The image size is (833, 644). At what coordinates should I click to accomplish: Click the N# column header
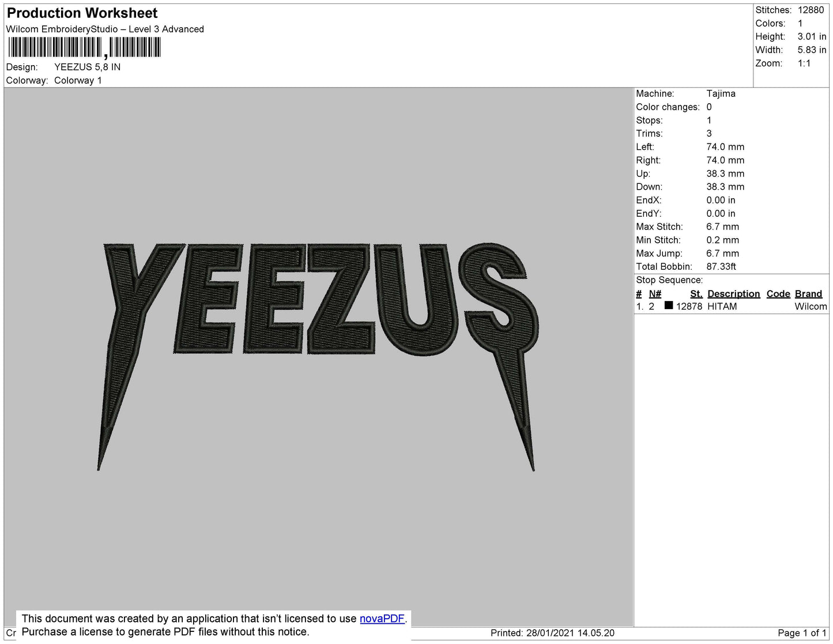click(655, 294)
